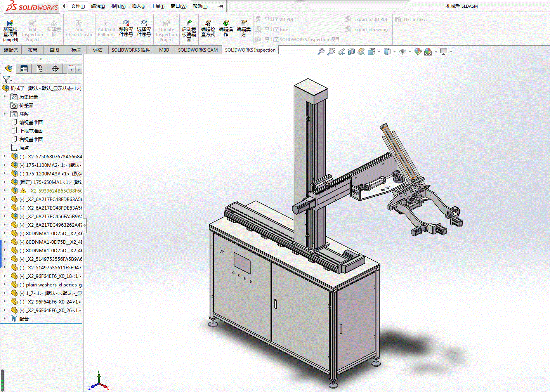Open the PropertyManager tab icon
The height and width of the screenshot is (392, 550).
point(24,69)
